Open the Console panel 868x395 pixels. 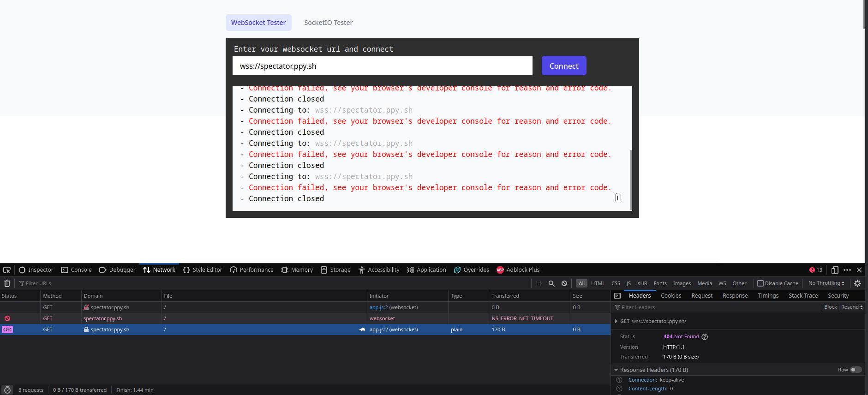(77, 270)
